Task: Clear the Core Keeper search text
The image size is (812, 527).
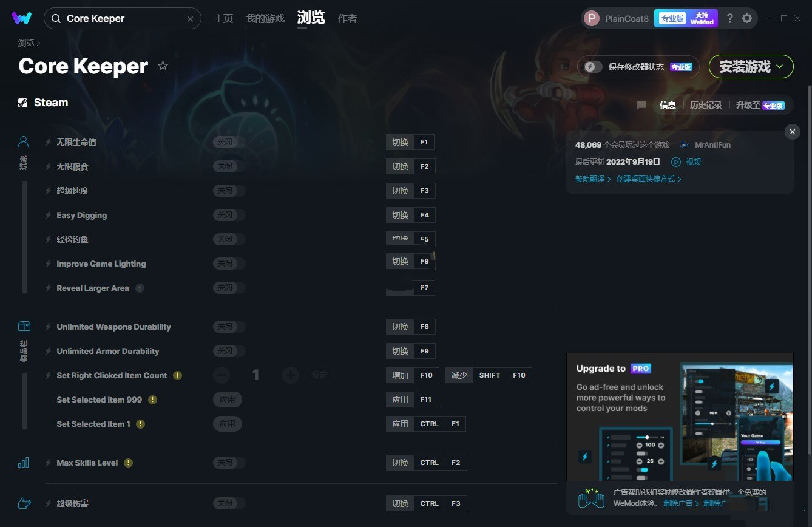Action: coord(190,19)
